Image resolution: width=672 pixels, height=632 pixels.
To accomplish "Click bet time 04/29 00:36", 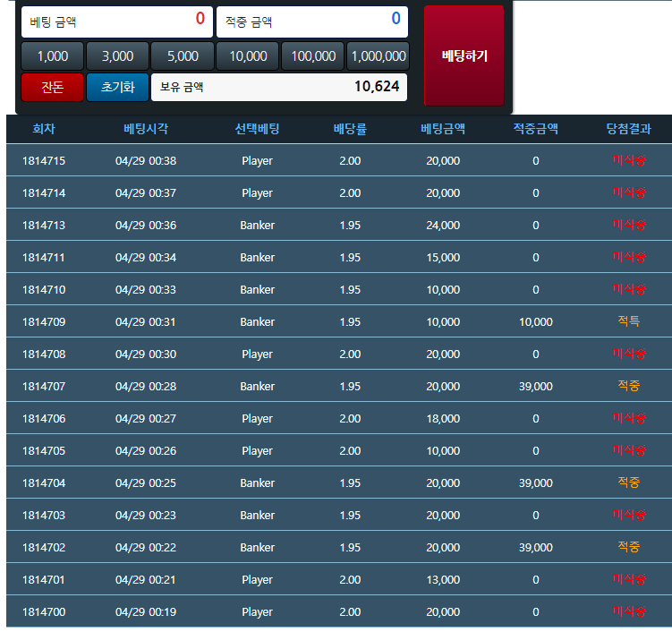I will coord(146,225).
